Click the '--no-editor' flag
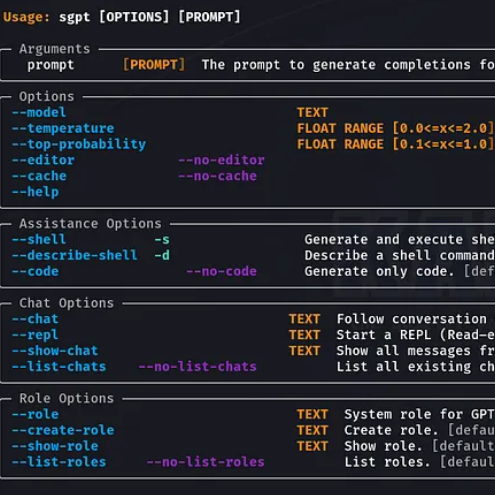The image size is (495, 495). tap(222, 160)
